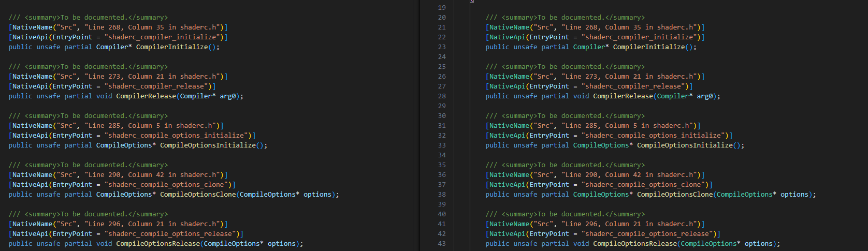Click CompileOptionsRelease method name in right pane

point(635,244)
